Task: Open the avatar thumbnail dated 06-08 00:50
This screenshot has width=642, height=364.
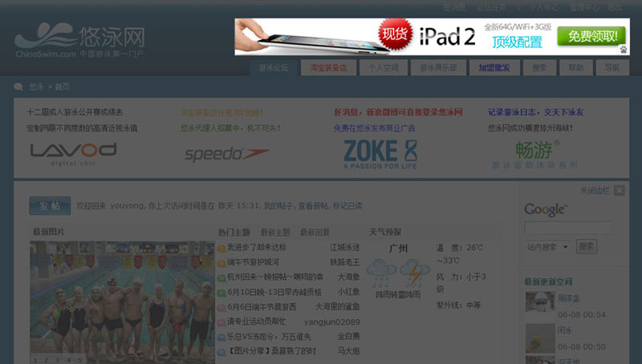Action: [540, 338]
